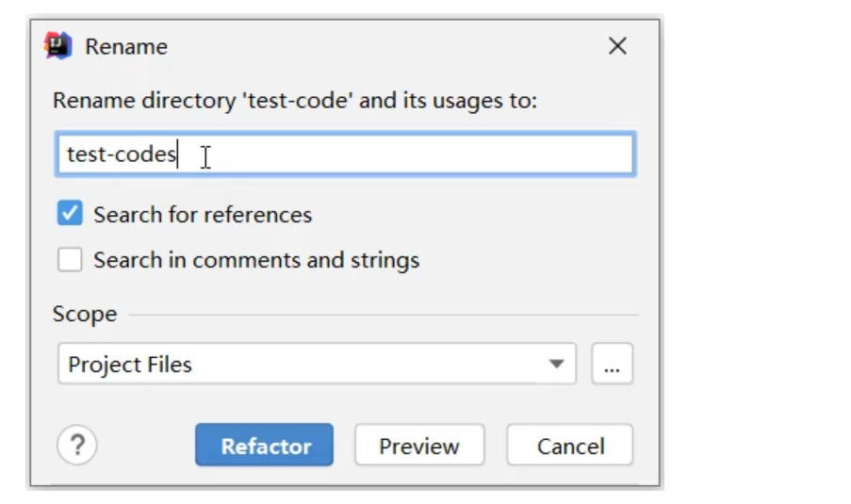This screenshot has height=504, width=851.
Task: Cancel the rename operation
Action: click(x=570, y=446)
